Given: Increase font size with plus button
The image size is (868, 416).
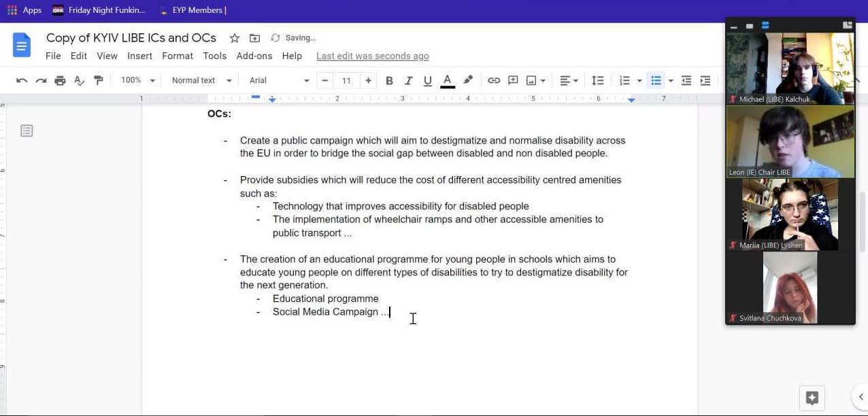Looking at the screenshot, I should (x=368, y=80).
